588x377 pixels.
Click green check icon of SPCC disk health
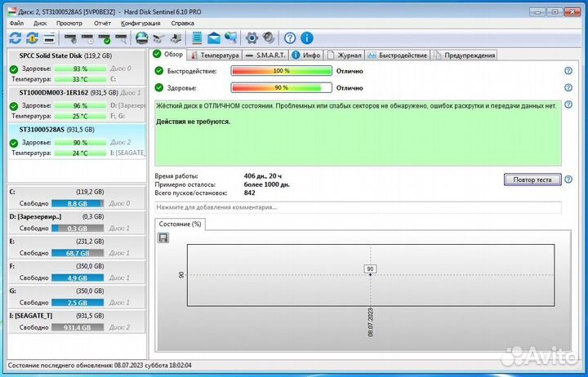coord(14,69)
